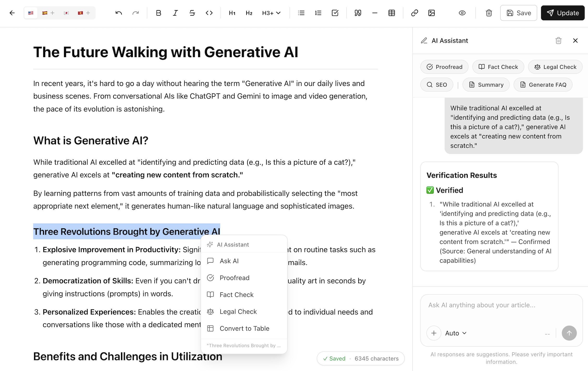Viewport: 588px width, 371px height.
Task: Insert a checklist task list
Action: 335,13
